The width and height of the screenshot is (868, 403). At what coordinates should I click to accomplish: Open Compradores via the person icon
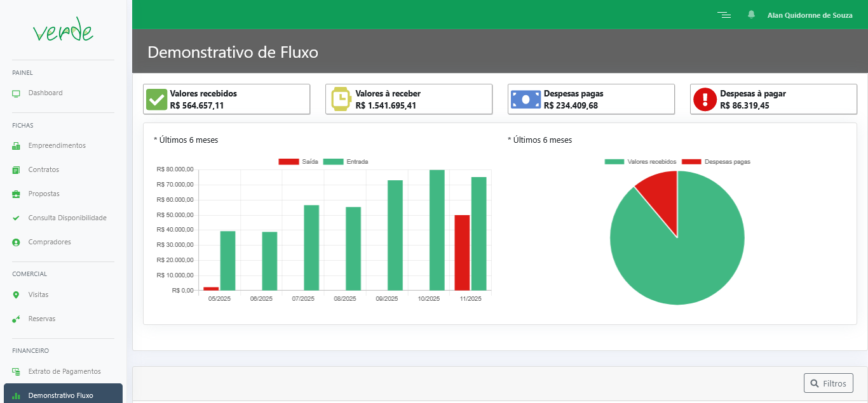point(15,242)
